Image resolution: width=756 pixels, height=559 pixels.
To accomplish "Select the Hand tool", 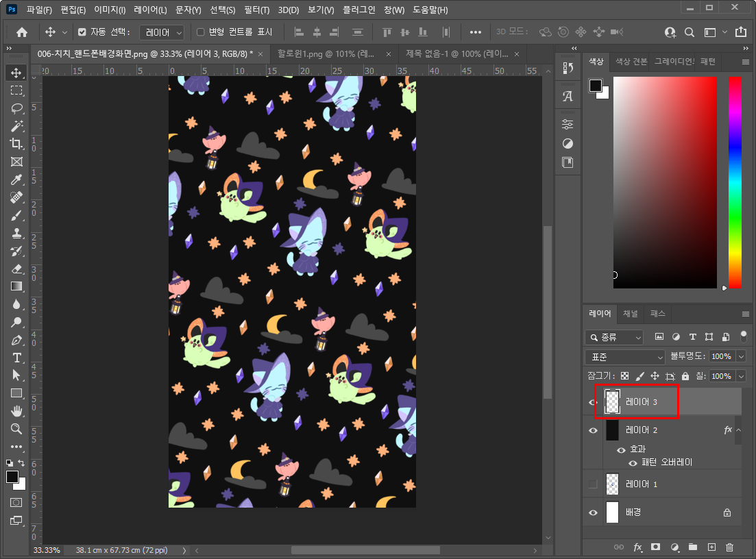I will point(16,411).
